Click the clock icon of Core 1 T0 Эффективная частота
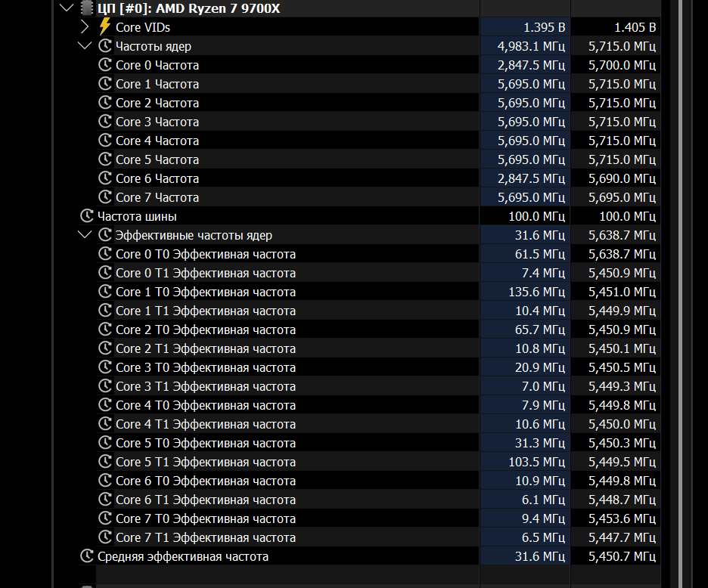 pos(104,292)
